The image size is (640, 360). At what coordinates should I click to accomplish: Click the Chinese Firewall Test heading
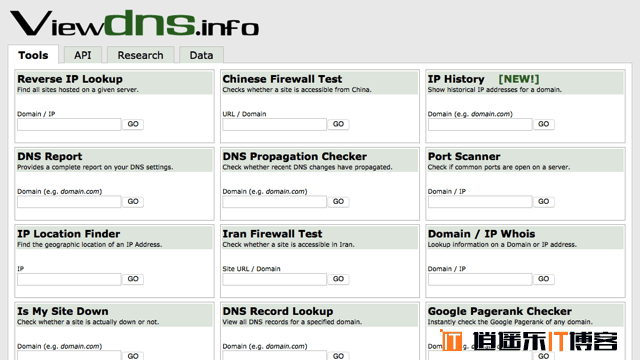pos(282,79)
